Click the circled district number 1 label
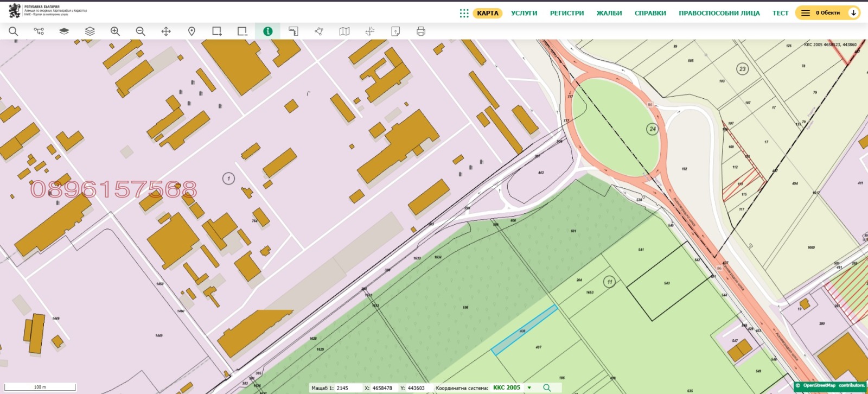 (228, 178)
